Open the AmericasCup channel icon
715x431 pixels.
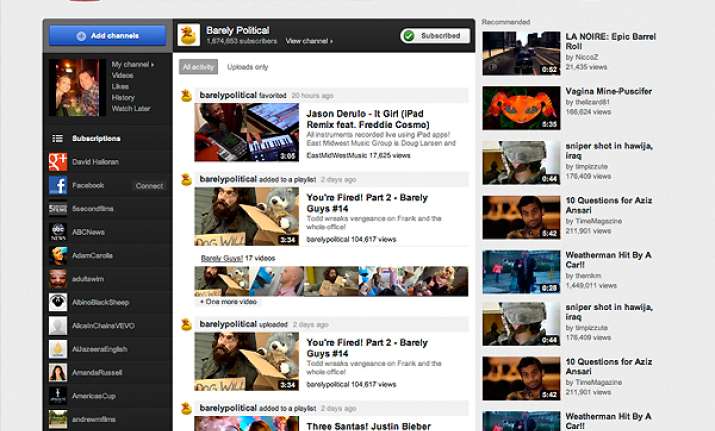pyautogui.click(x=58, y=396)
